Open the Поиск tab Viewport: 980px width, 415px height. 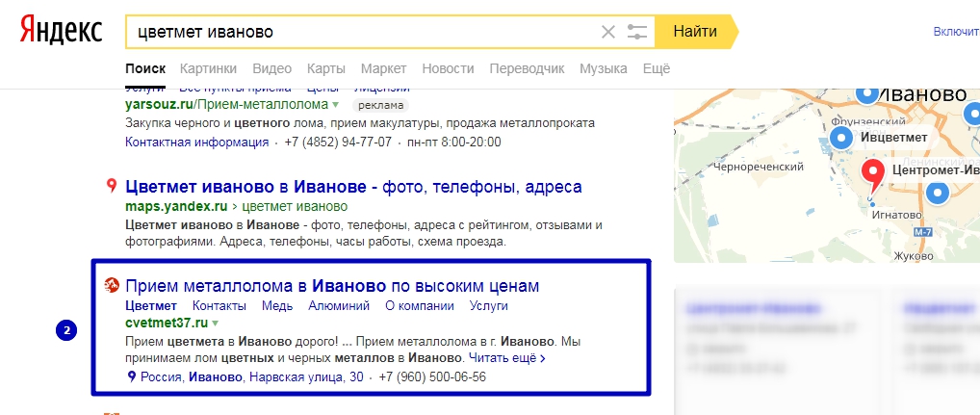[x=145, y=68]
